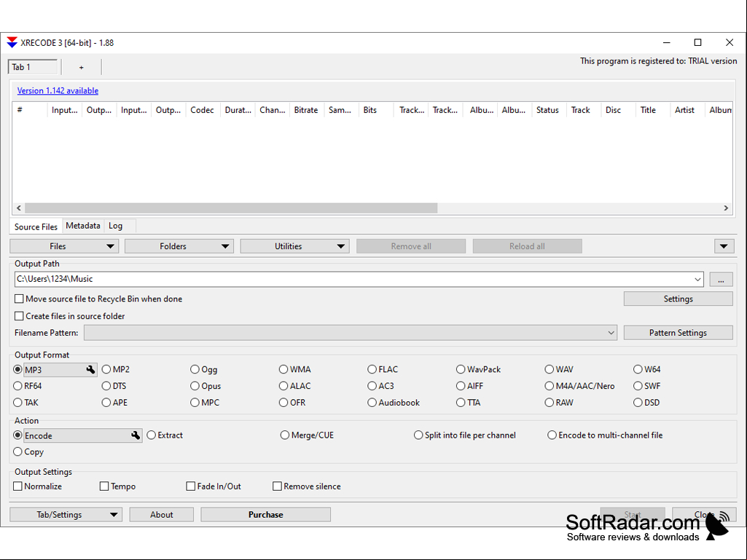This screenshot has width=747, height=560.
Task: Switch to the Source Files tab
Action: point(36,226)
